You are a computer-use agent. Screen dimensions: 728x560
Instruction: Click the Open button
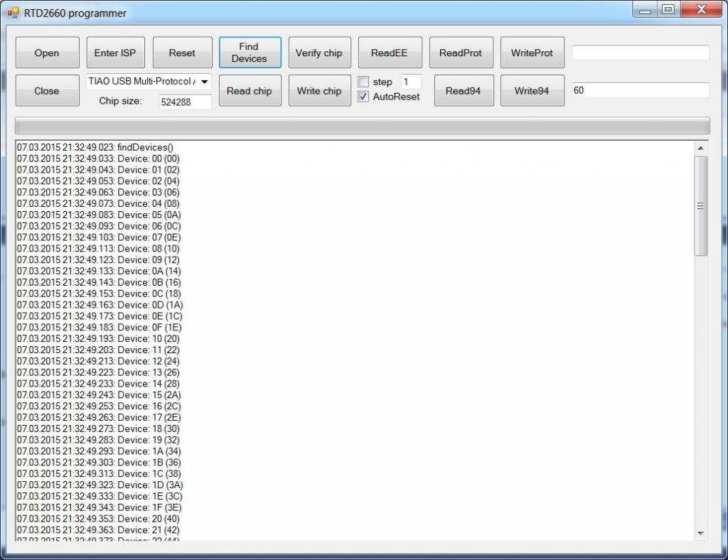pos(47,53)
